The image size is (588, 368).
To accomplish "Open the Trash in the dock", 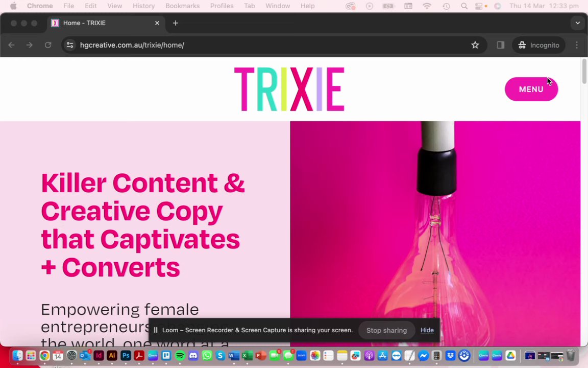I will pyautogui.click(x=570, y=355).
